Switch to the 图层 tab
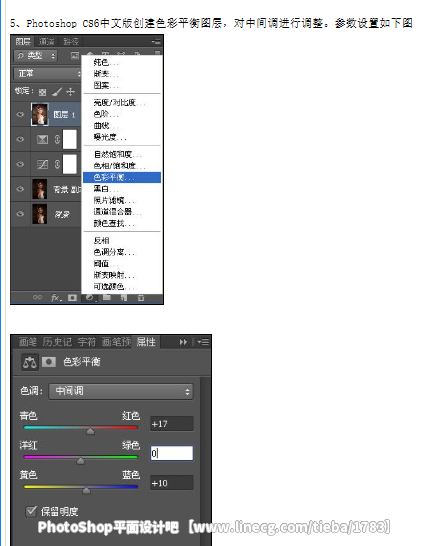Screen dimensions: 446x546 point(23,42)
